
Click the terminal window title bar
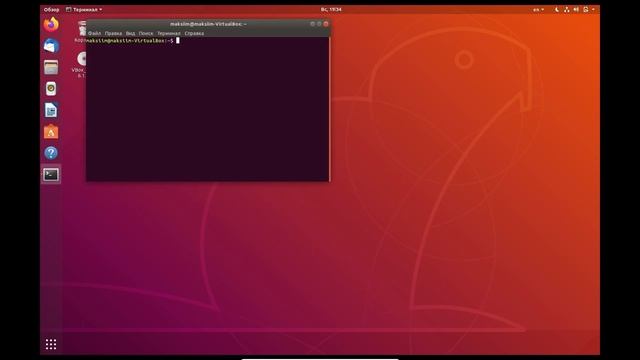click(x=208, y=24)
